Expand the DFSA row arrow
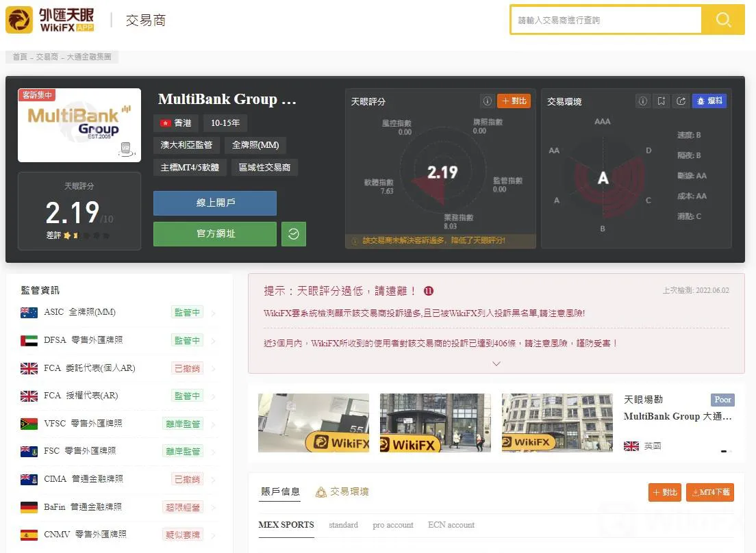This screenshot has width=756, height=553. pyautogui.click(x=213, y=341)
